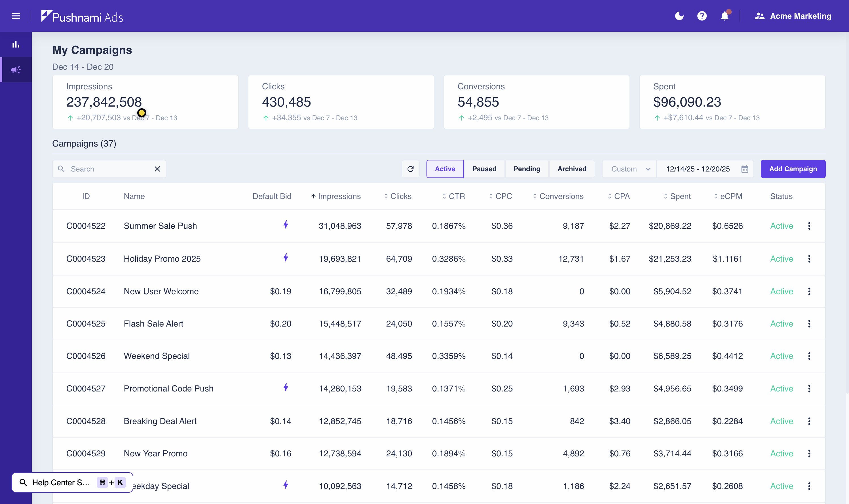Switch to the Archived filter tab
849x504 pixels.
click(572, 169)
